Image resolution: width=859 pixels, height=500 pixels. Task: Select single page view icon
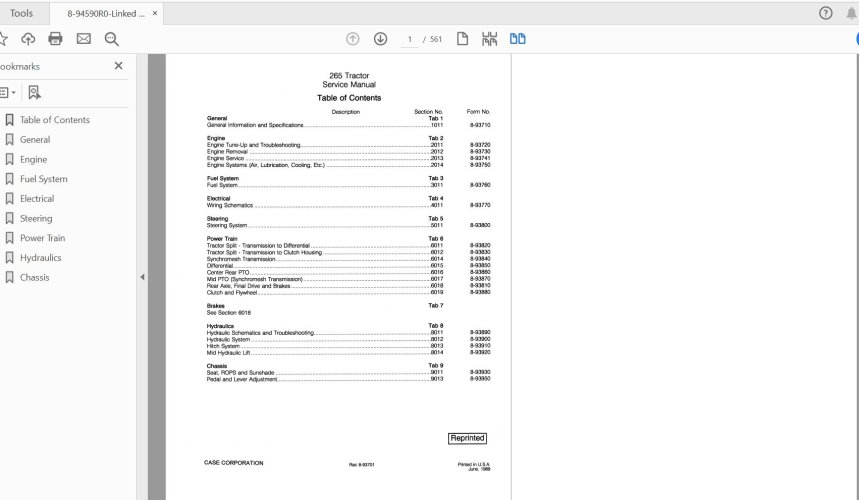[x=462, y=39]
